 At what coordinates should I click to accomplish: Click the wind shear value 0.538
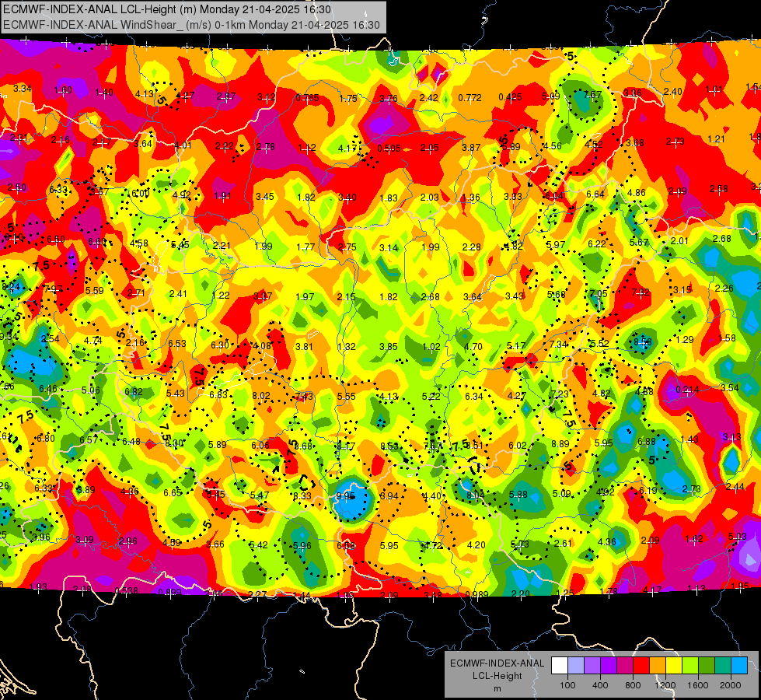[126, 590]
